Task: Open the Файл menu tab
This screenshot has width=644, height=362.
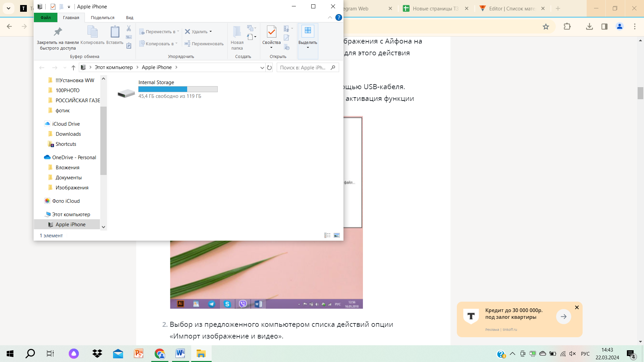Action: pyautogui.click(x=46, y=17)
